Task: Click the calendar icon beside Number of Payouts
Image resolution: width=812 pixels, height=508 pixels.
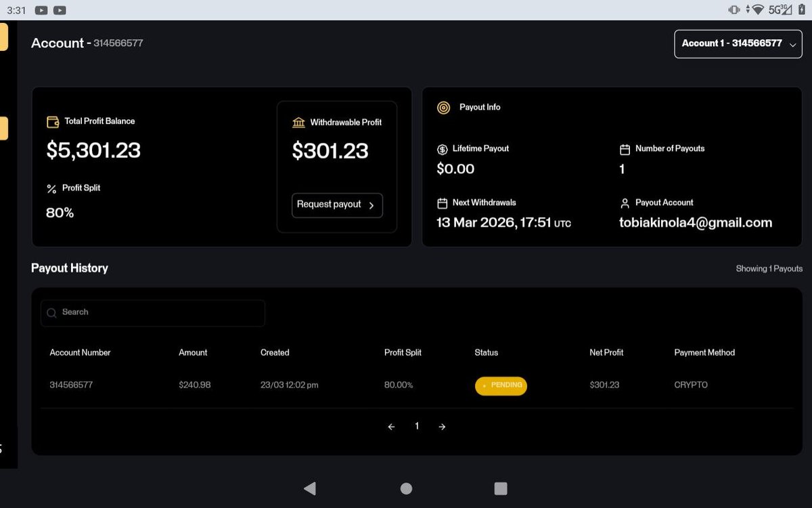Action: point(625,149)
